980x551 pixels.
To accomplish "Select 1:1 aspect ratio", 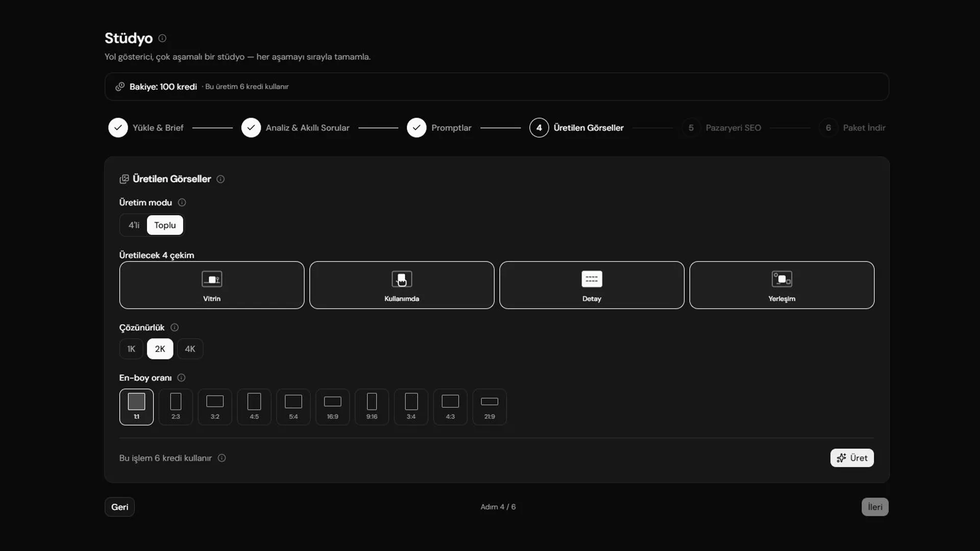I will (136, 407).
